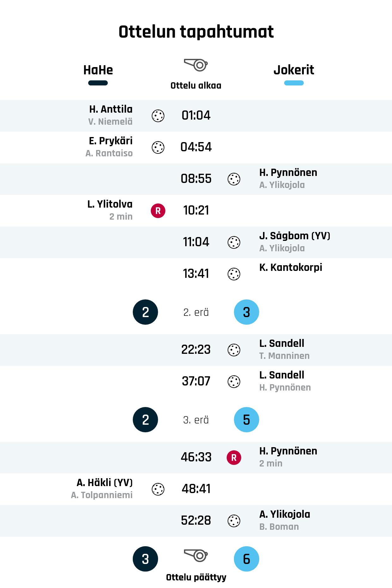Click the goal ball icon at 48:41
This screenshot has width=392, height=588.
click(x=158, y=489)
